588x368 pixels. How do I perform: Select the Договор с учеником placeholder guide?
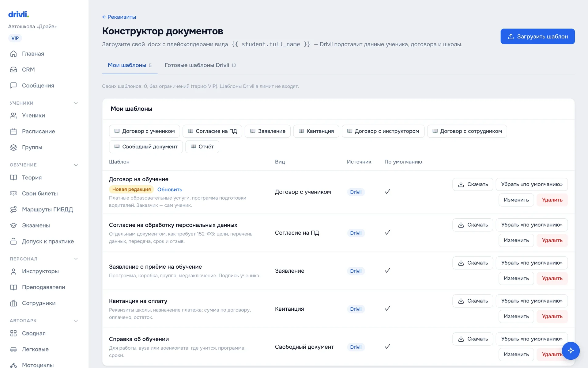tap(145, 131)
